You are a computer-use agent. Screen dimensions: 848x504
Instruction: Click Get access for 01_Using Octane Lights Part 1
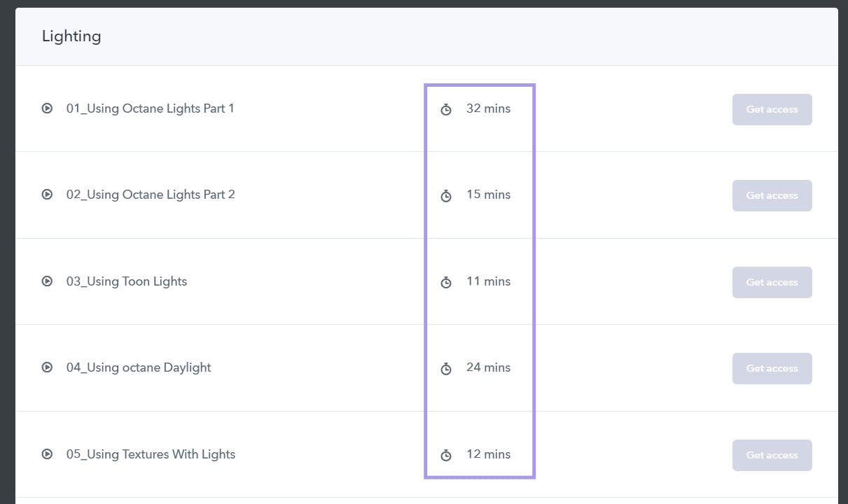click(x=772, y=109)
